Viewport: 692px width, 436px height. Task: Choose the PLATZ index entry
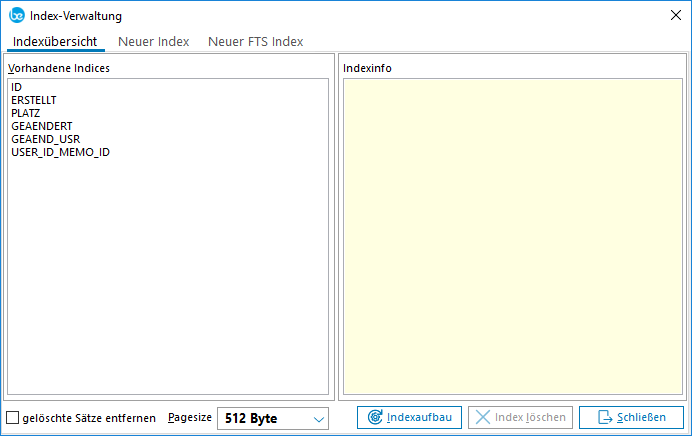[x=27, y=114]
